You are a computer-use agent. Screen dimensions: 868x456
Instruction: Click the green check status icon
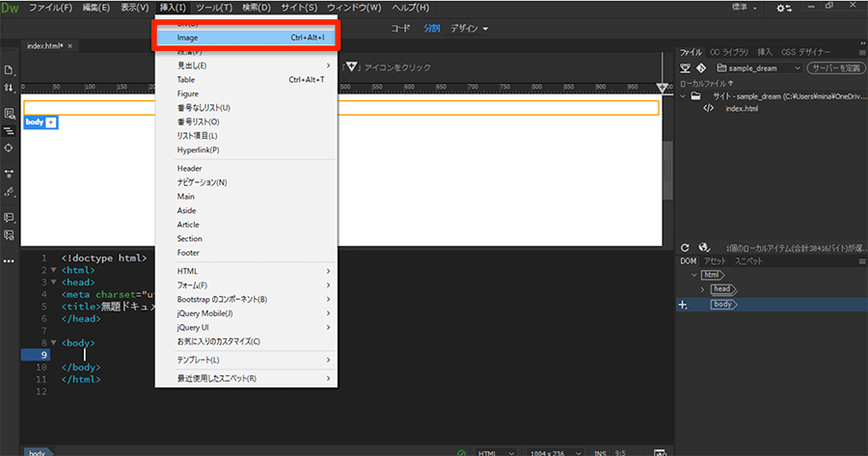click(x=462, y=451)
